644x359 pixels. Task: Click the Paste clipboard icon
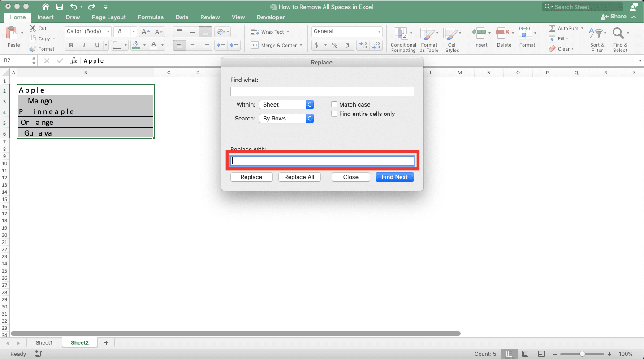12,34
